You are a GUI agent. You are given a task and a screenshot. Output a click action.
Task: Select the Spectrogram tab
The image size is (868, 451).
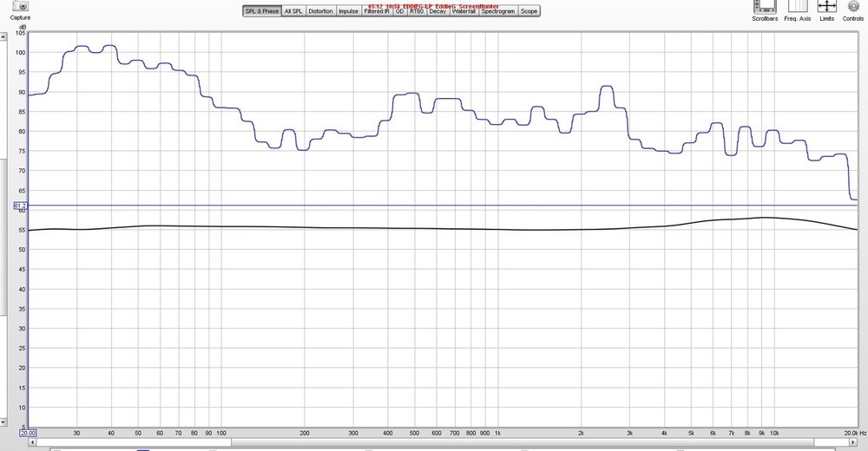498,11
